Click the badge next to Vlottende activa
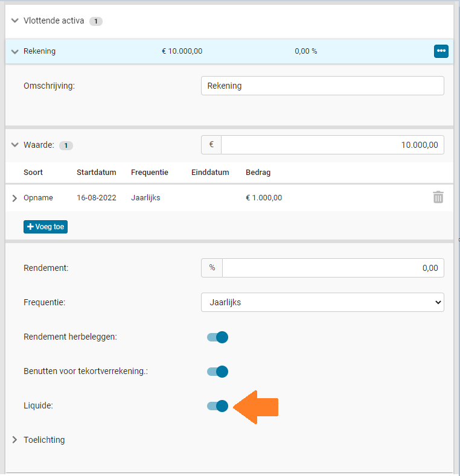Screen dimensions: 460x476 (x=96, y=21)
